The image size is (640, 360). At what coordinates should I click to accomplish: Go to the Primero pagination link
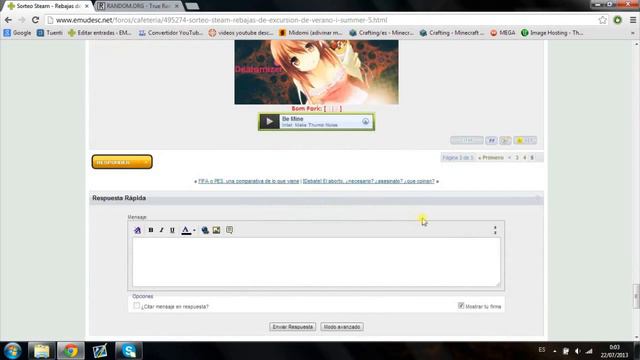pos(491,158)
